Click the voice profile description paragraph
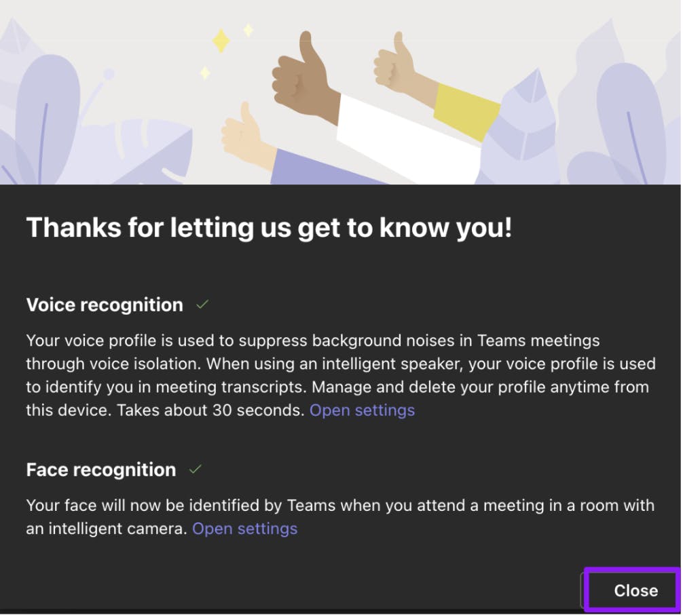 339,375
